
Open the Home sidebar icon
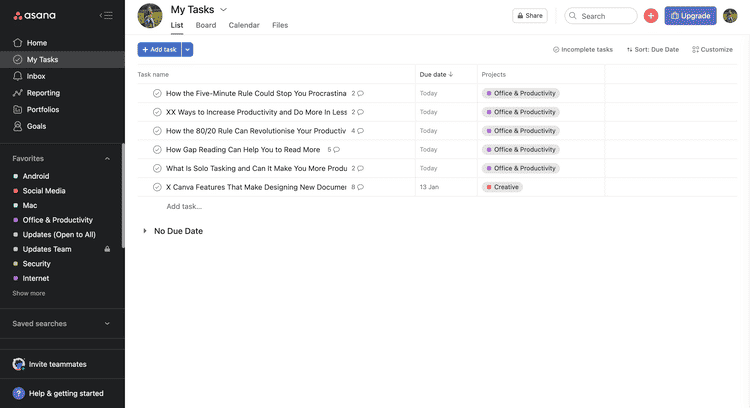pos(17,43)
